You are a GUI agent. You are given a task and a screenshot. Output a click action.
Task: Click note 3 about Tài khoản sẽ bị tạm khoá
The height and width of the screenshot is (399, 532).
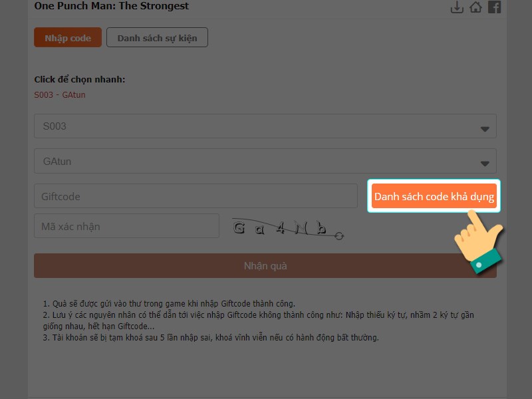[211, 338]
